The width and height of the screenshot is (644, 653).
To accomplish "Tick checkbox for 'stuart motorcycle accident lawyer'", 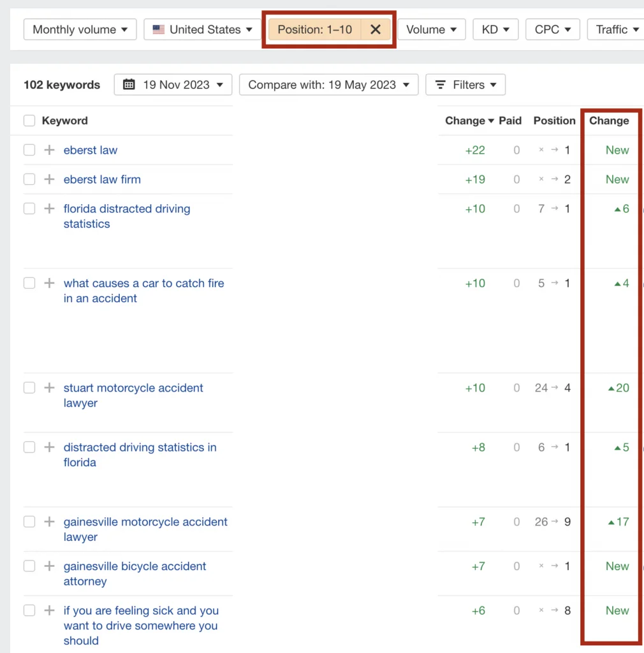I will [29, 388].
